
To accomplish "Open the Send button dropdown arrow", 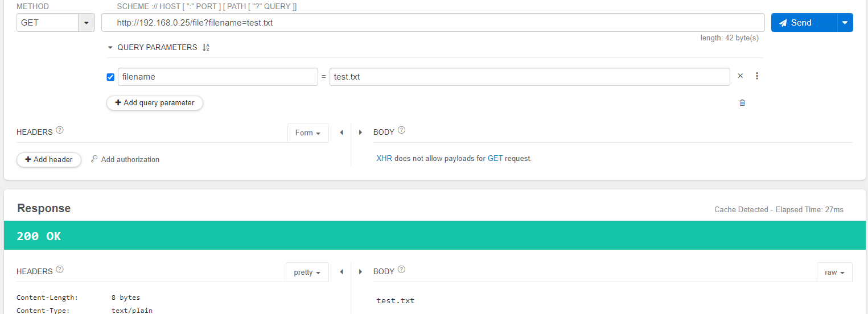I will click(x=845, y=23).
